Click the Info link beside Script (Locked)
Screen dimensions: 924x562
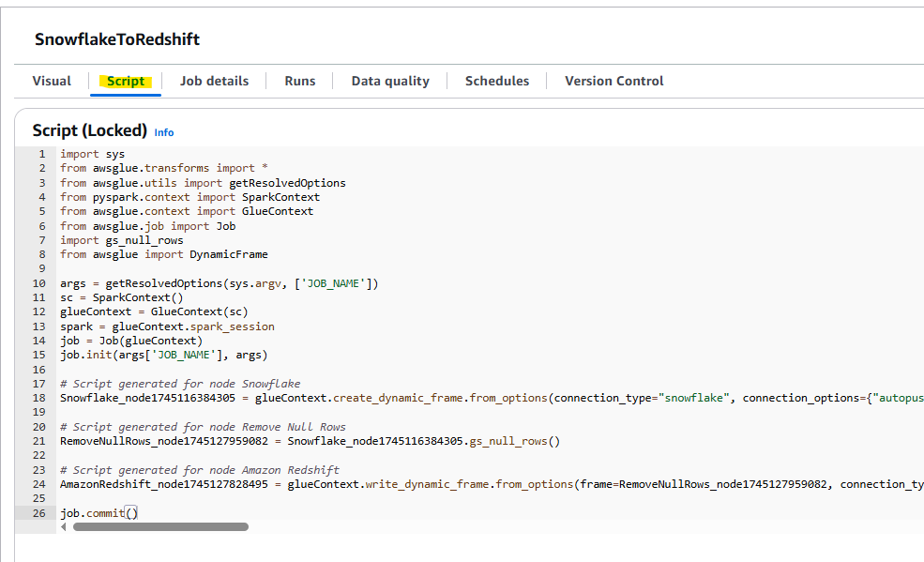[x=164, y=132]
